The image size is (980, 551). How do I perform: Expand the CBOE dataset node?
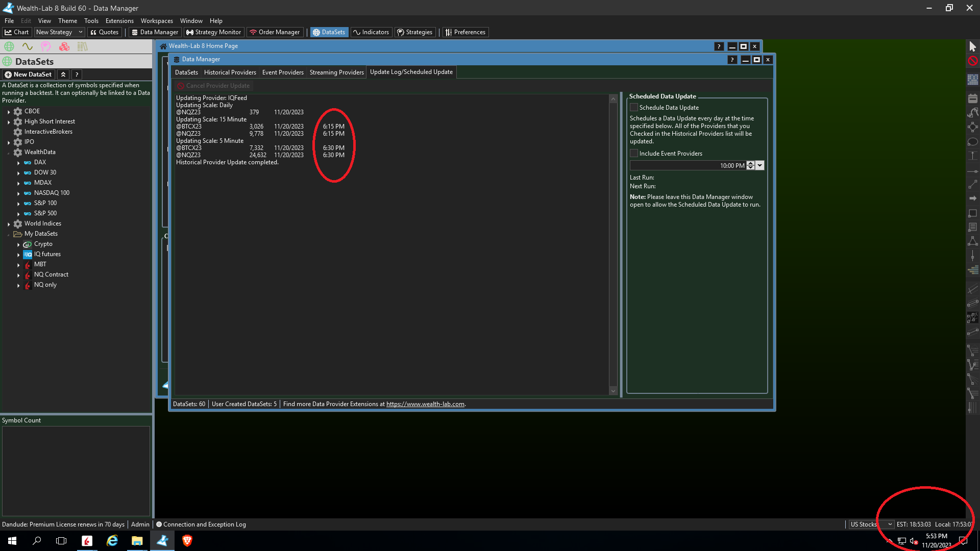[x=9, y=112]
